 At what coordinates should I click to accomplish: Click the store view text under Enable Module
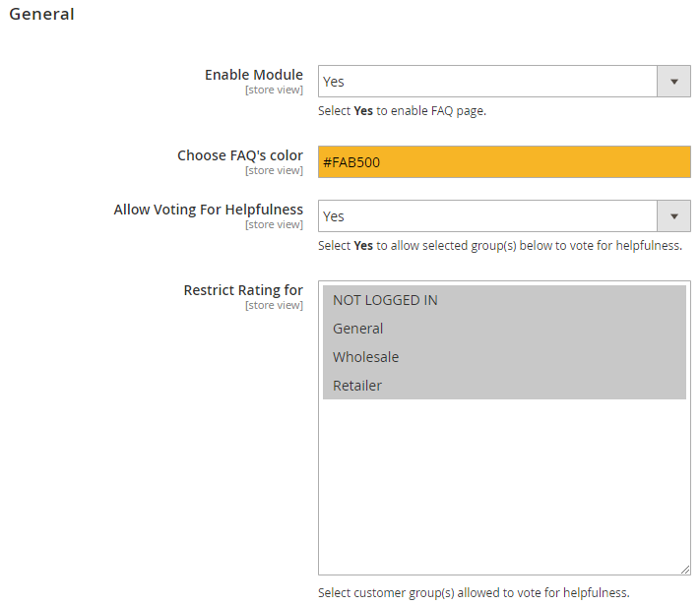click(x=274, y=91)
